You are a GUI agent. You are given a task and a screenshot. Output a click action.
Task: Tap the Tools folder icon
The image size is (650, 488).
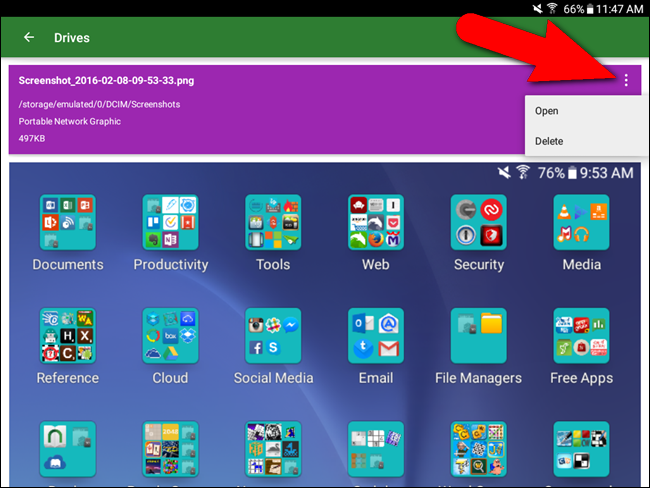pyautogui.click(x=273, y=223)
